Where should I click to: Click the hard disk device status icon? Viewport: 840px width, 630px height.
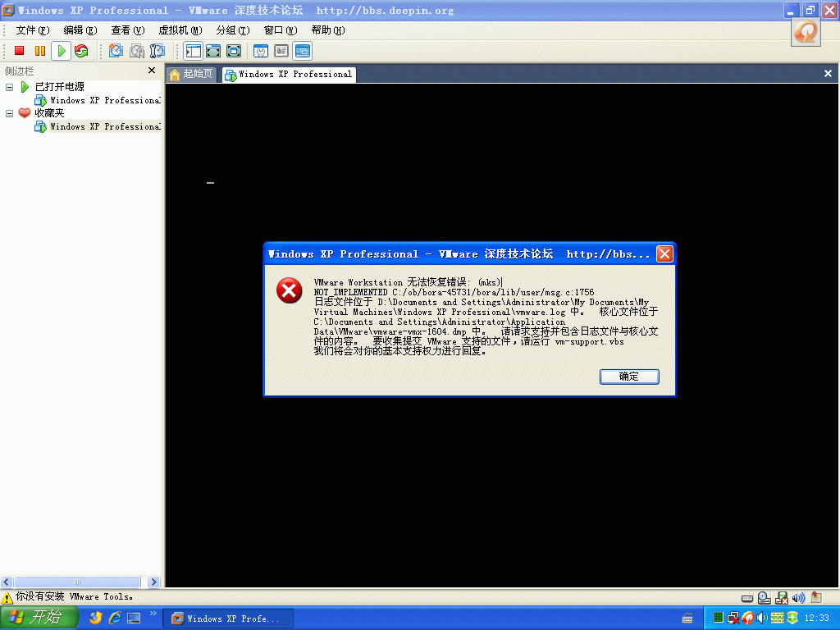click(747, 598)
